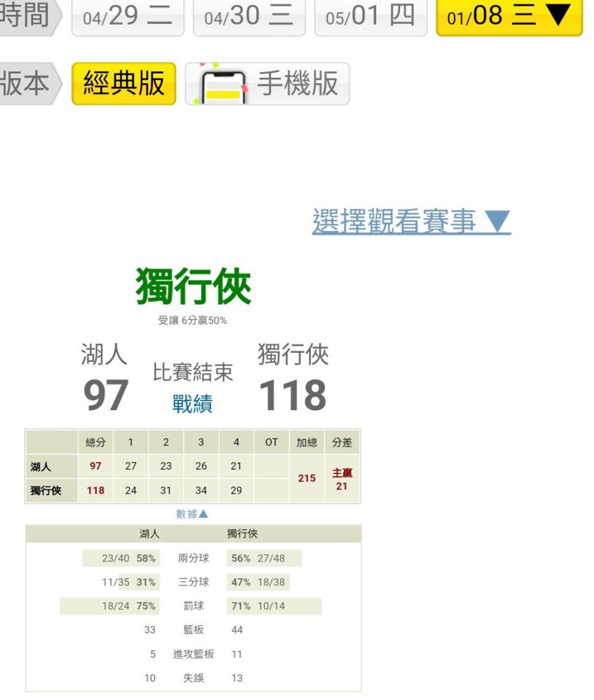Select the 04/29 二 date tab
594x700 pixels.
[127, 17]
